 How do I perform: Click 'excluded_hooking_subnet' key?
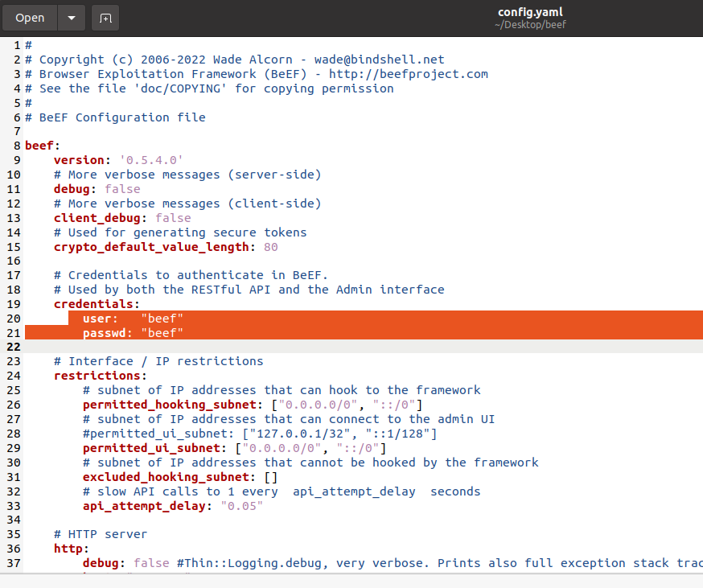[166, 477]
